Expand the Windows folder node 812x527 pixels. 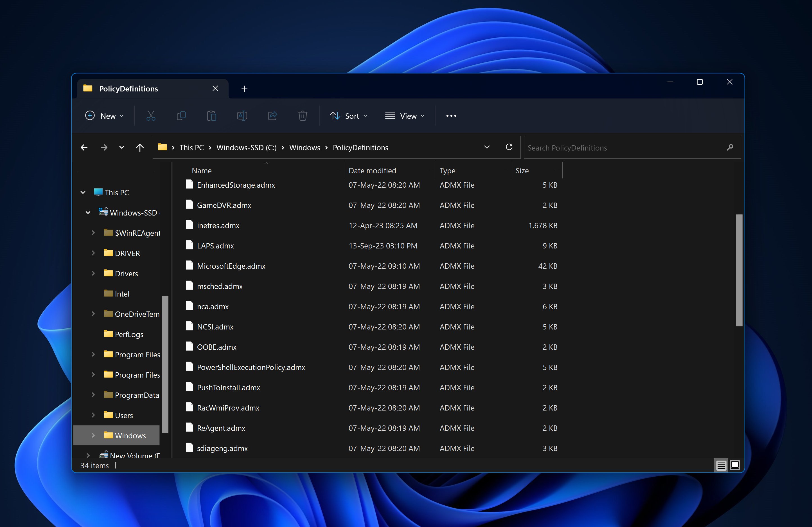(x=93, y=435)
